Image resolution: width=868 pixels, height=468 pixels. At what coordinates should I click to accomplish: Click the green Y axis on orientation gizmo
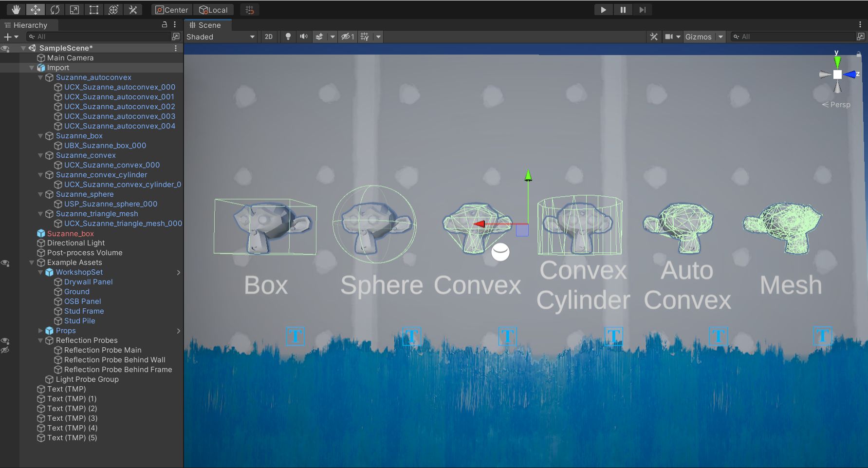[837, 61]
